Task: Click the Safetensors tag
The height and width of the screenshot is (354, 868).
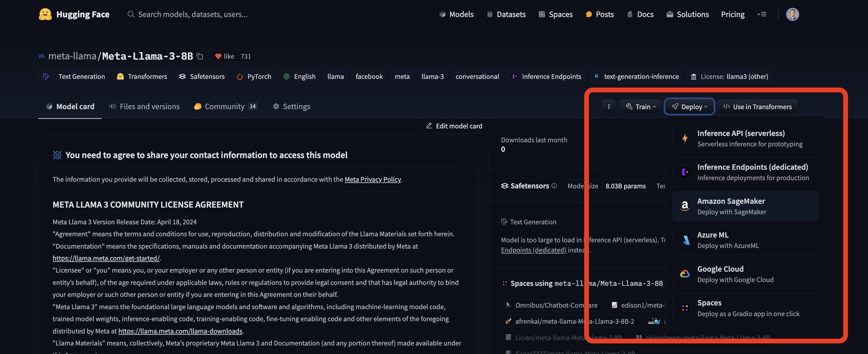Action: (x=202, y=77)
